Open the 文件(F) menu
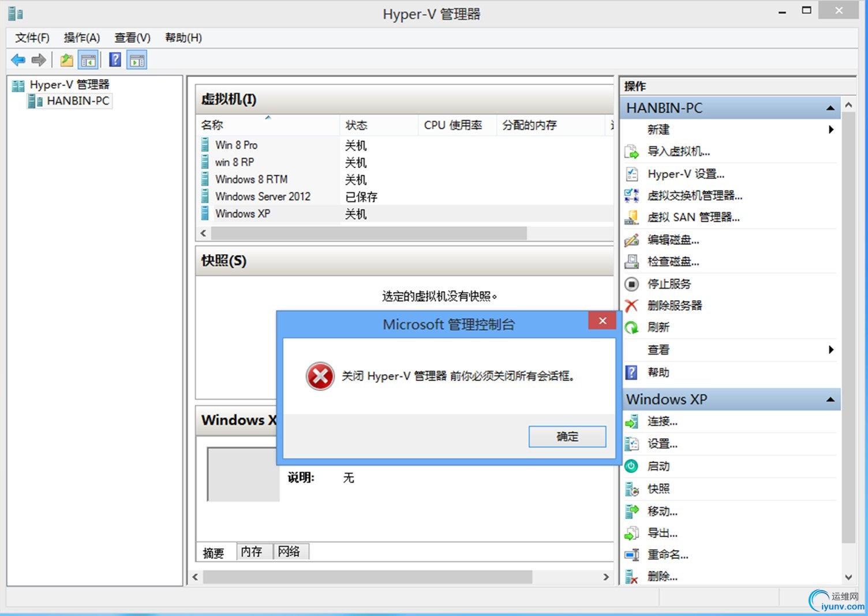 click(x=32, y=38)
